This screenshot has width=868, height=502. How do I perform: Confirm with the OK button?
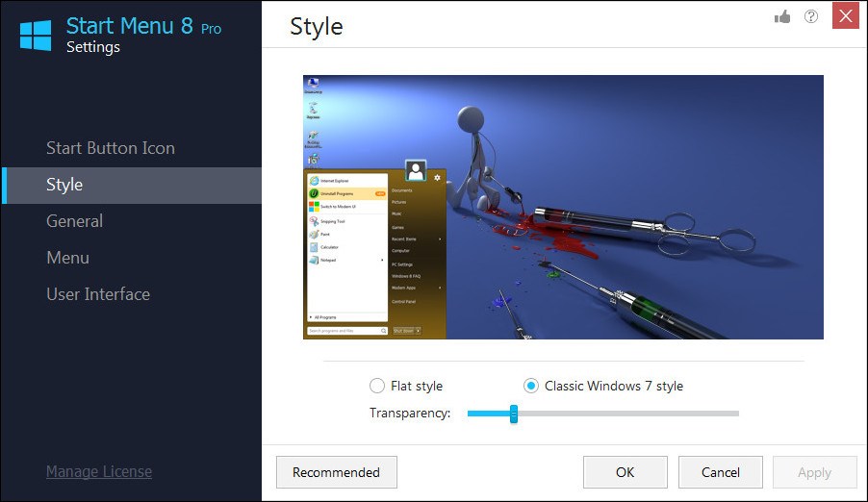[625, 472]
